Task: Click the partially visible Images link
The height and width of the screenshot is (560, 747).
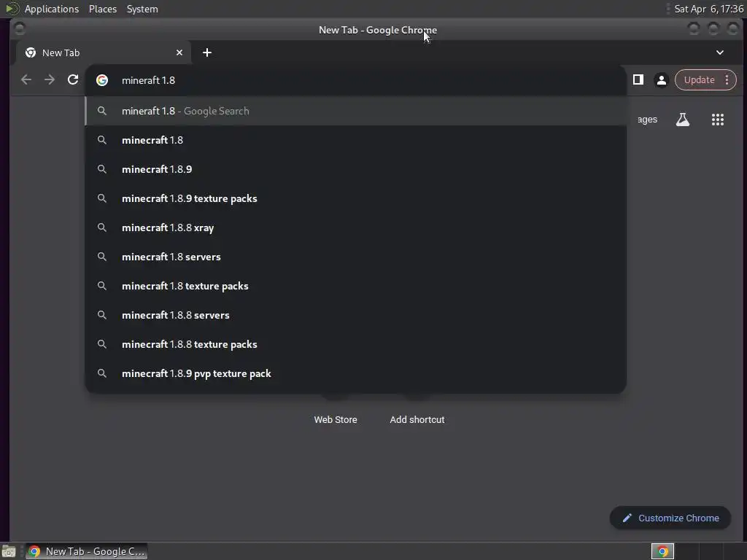Action: click(x=647, y=120)
